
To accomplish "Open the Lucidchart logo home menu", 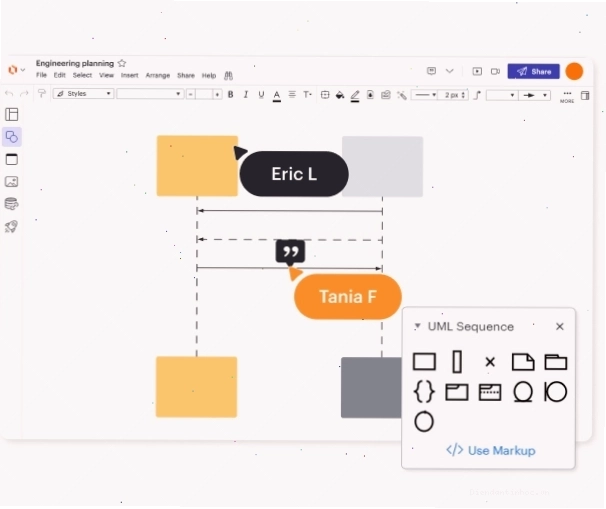I will (x=16, y=70).
